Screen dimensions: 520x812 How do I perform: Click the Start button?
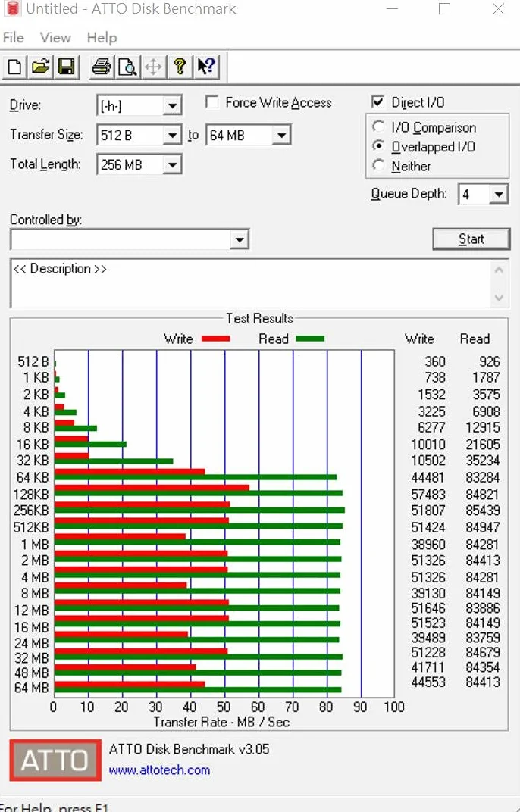click(x=471, y=239)
